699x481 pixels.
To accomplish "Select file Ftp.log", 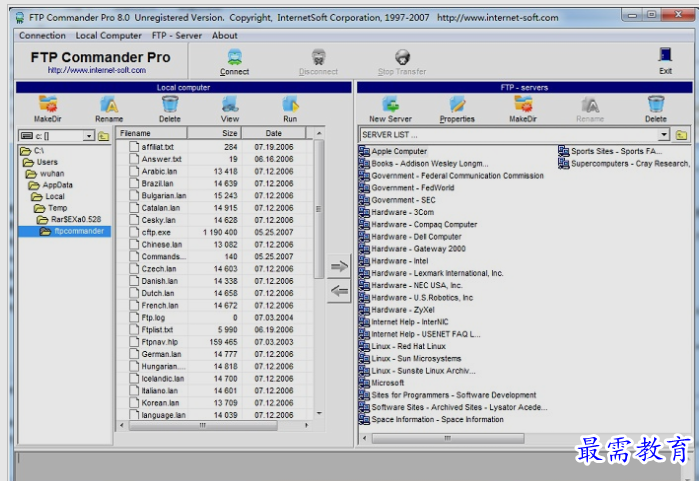I will coord(147,318).
